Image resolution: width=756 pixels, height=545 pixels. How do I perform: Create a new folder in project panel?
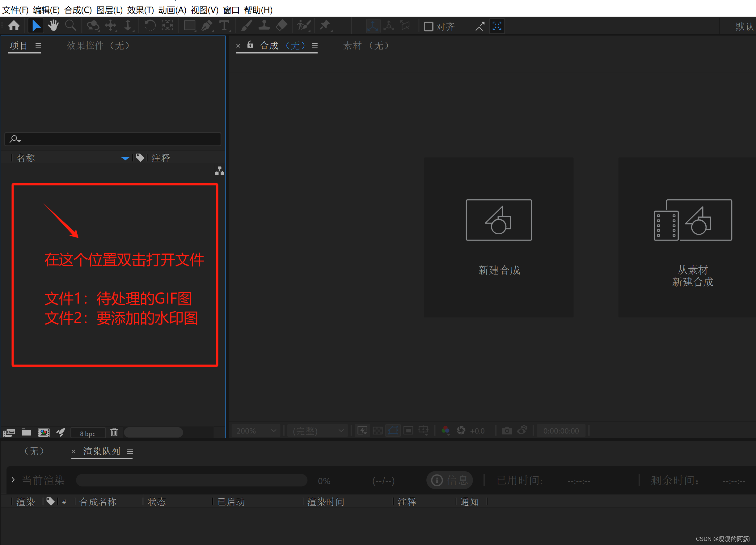point(26,432)
